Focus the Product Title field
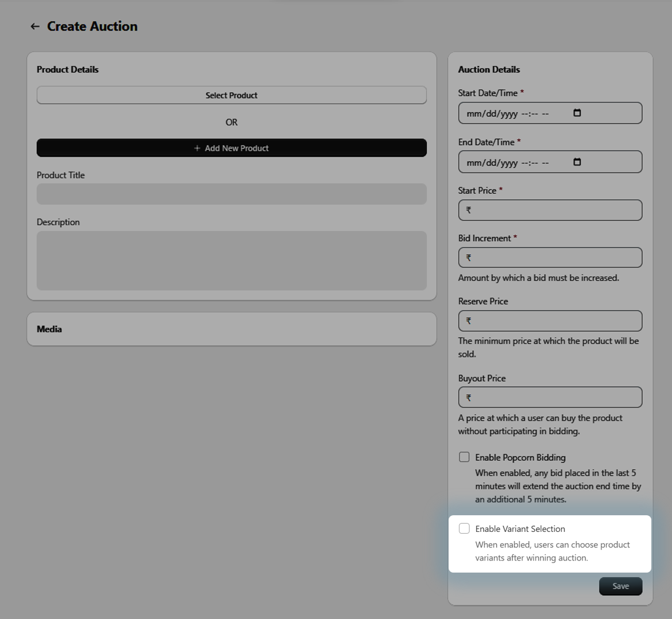The image size is (672, 619). (231, 194)
